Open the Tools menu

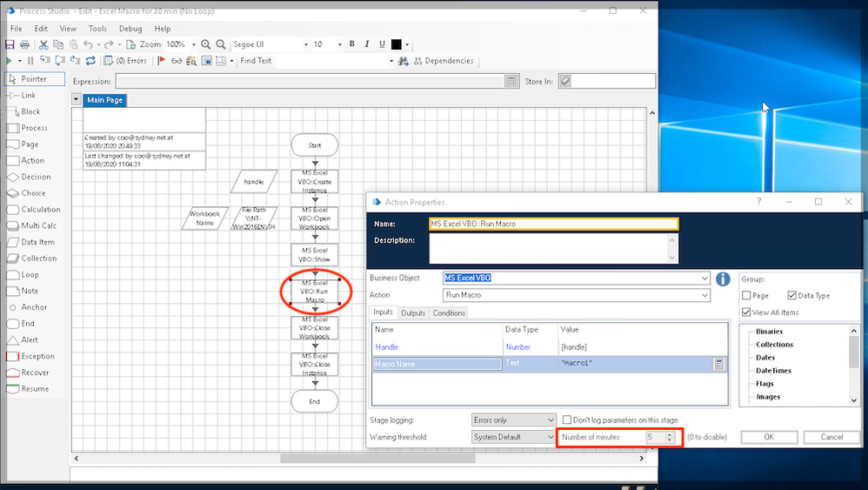point(97,28)
